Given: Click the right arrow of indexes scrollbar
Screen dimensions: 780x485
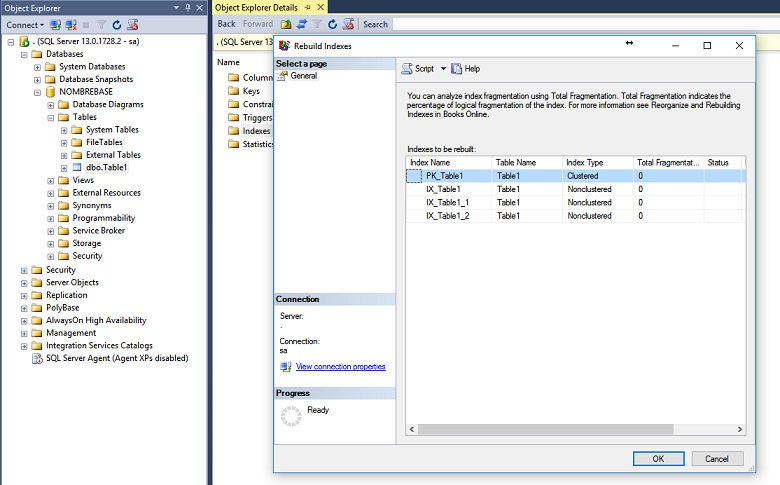Looking at the screenshot, I should click(x=740, y=429).
